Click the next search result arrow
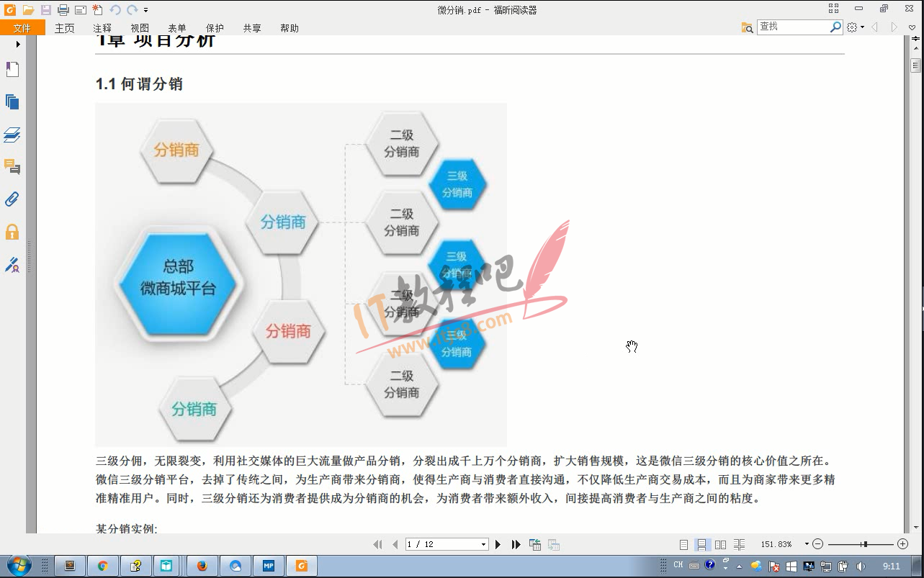Image resolution: width=924 pixels, height=578 pixels. 894,27
